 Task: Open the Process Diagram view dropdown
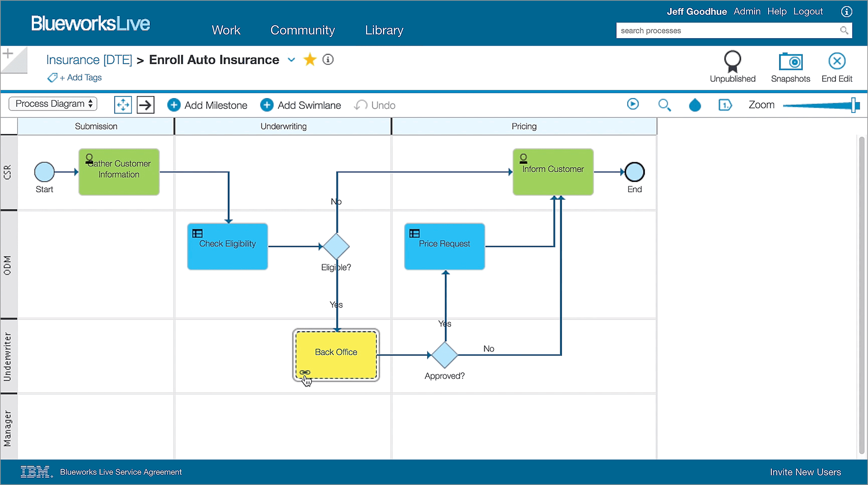(53, 104)
